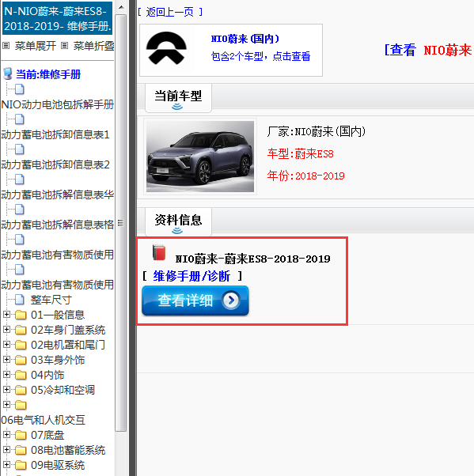Click the 车型:蔚来ES8 text

[x=300, y=154]
